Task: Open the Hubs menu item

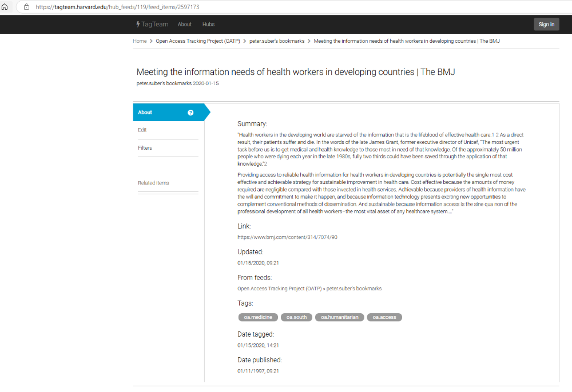Action: [208, 25]
